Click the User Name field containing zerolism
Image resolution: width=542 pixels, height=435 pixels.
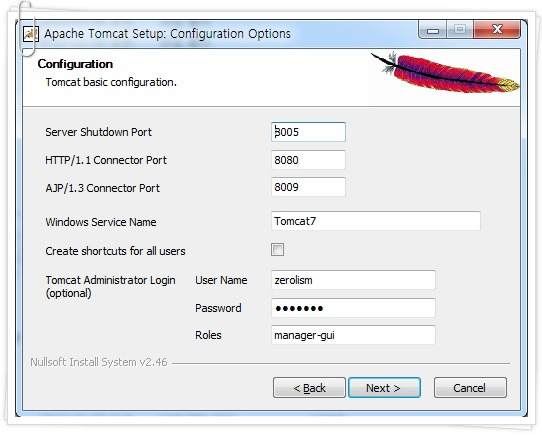pyautogui.click(x=353, y=280)
